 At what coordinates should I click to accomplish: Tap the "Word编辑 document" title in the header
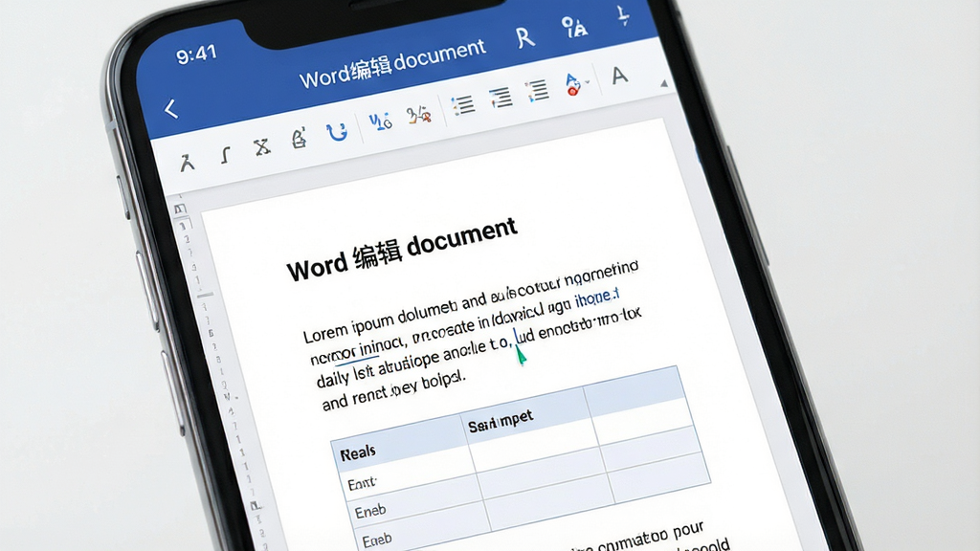(391, 65)
